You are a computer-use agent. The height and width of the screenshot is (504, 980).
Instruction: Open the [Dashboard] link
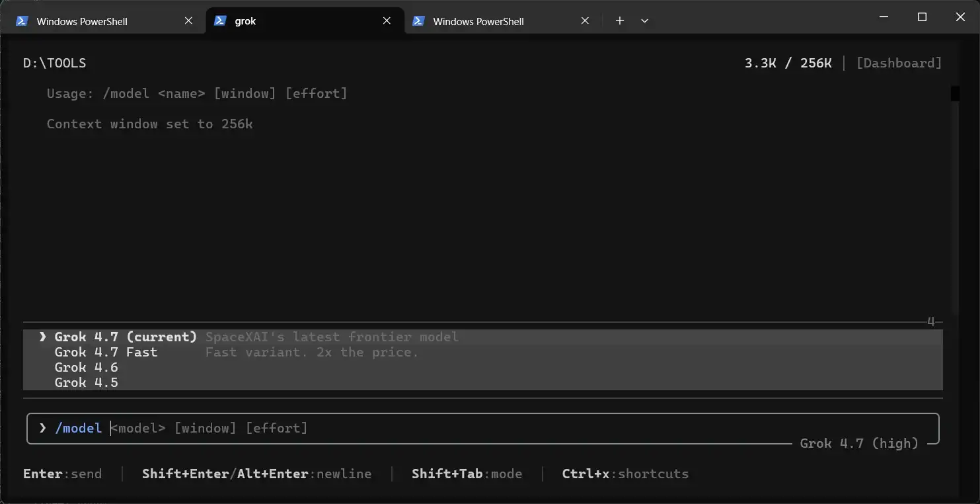(x=899, y=63)
